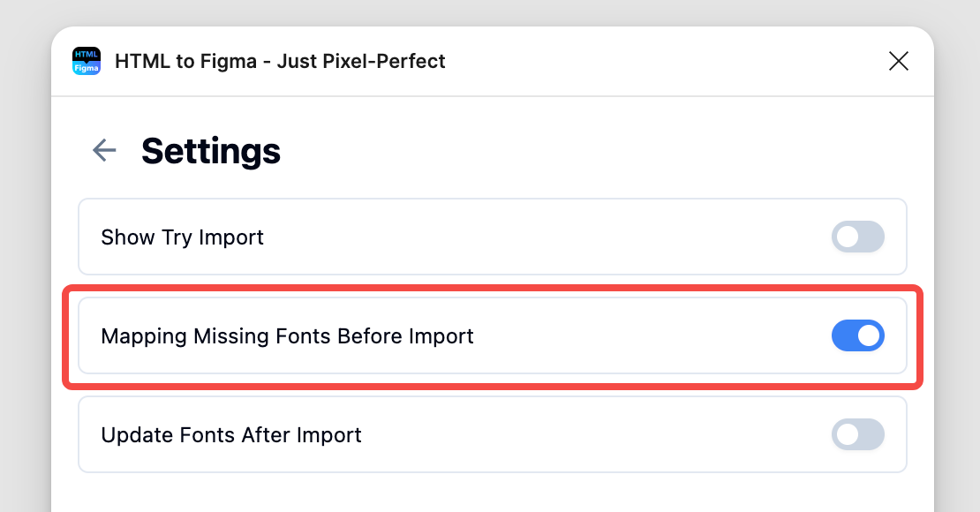Go back using the left arrow icon

104,150
